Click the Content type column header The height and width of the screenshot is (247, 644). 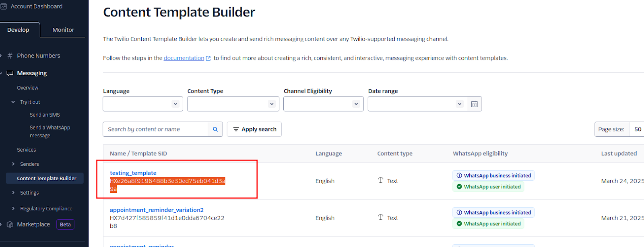(x=395, y=154)
